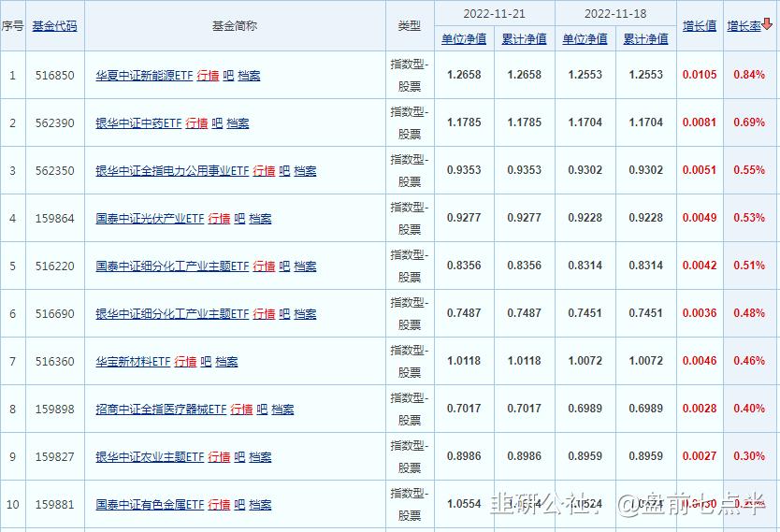This screenshot has height=532, width=780.
Task: Select fund code 159898 cell
Action: click(x=55, y=410)
